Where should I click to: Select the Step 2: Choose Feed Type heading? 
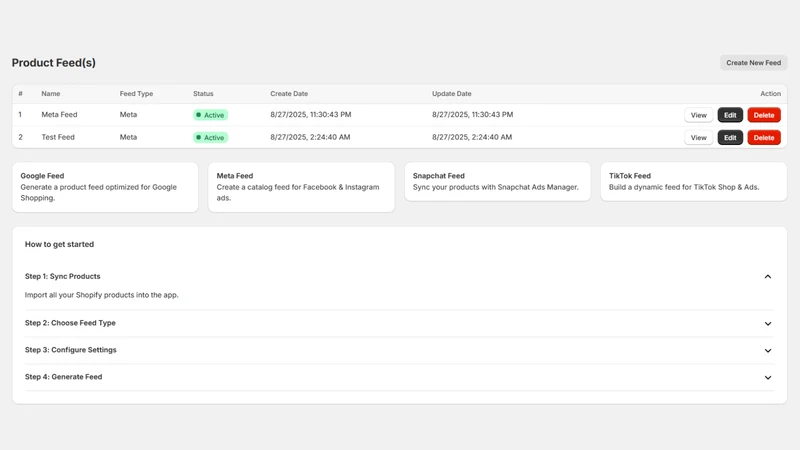[x=70, y=323]
